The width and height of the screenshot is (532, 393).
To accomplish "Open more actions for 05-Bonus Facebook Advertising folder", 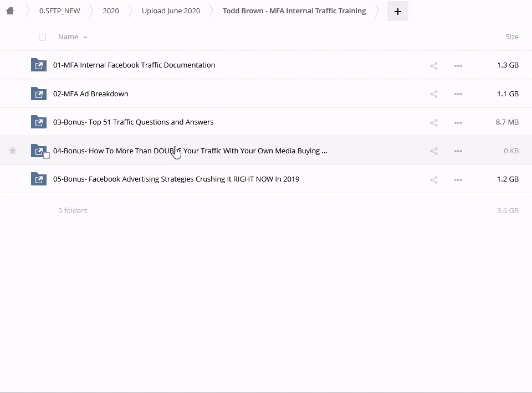I will pos(458,179).
